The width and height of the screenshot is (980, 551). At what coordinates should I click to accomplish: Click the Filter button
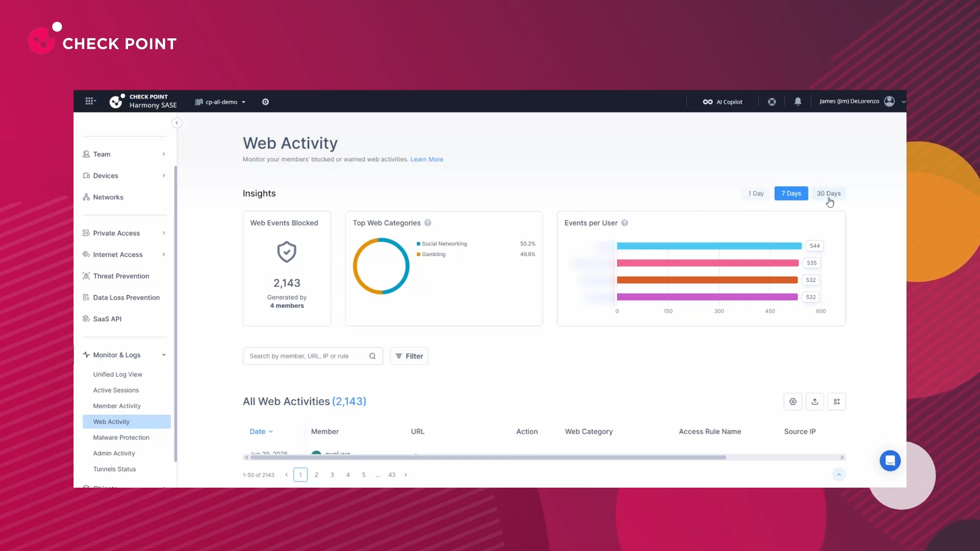click(x=409, y=356)
